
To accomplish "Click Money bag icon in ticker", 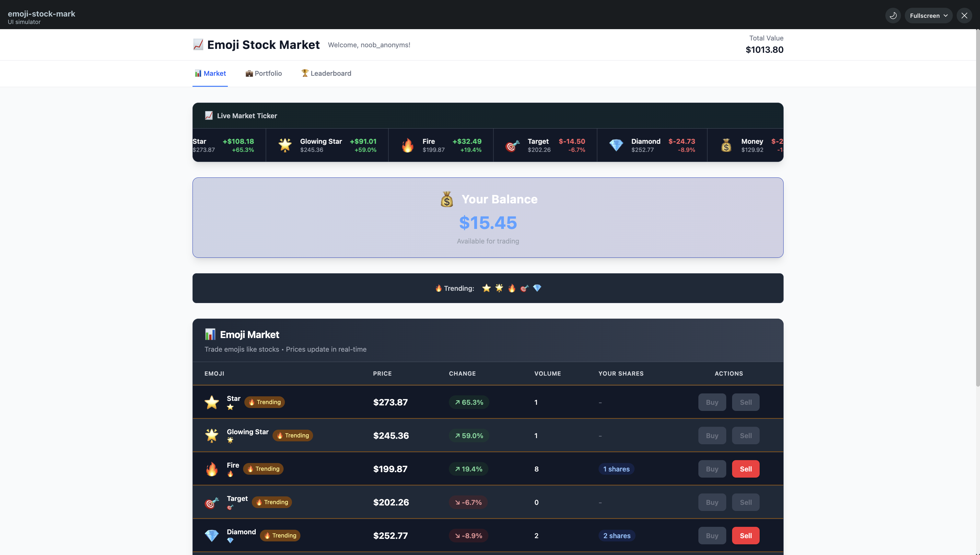I will pyautogui.click(x=726, y=145).
